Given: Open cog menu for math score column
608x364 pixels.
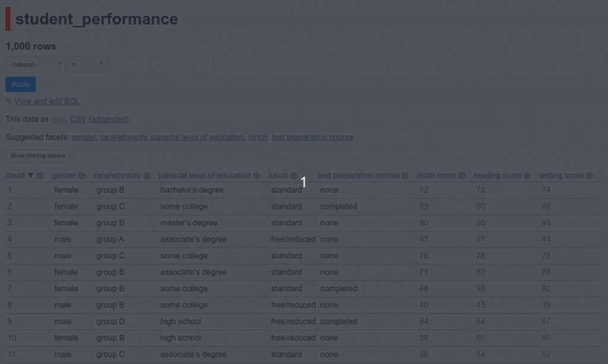Looking at the screenshot, I should tap(462, 176).
